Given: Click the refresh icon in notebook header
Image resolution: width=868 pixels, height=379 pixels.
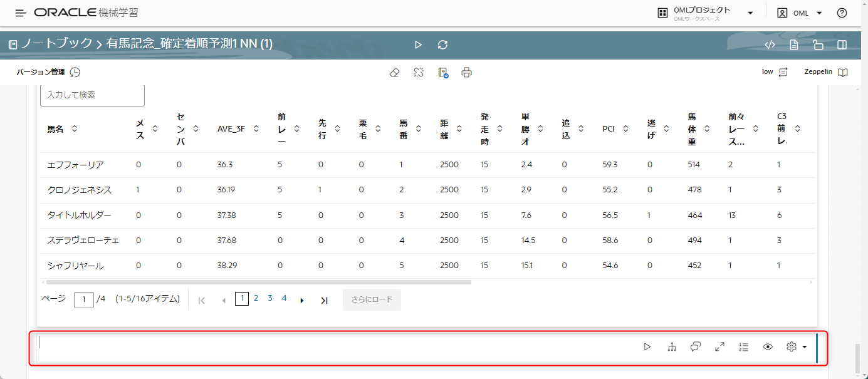Looking at the screenshot, I should coord(443,44).
